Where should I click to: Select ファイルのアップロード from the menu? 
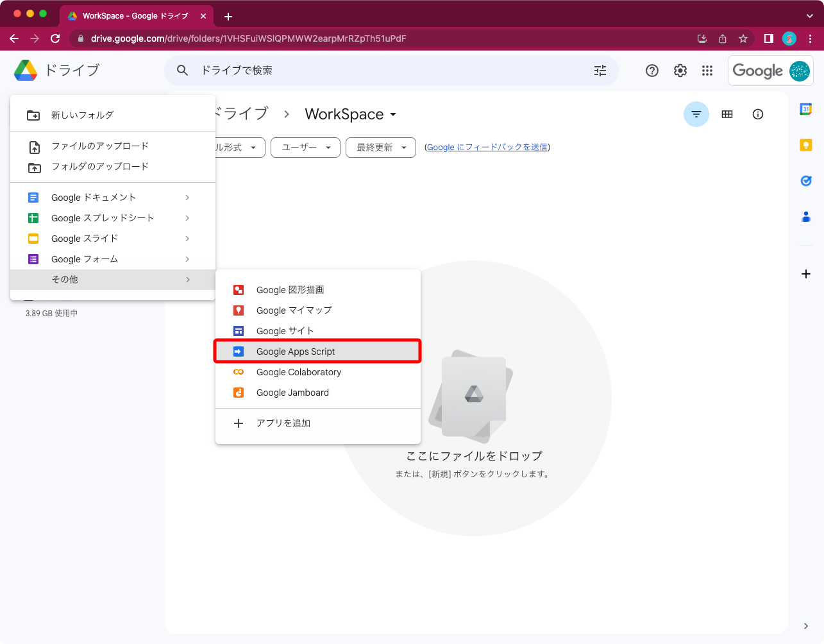point(99,146)
